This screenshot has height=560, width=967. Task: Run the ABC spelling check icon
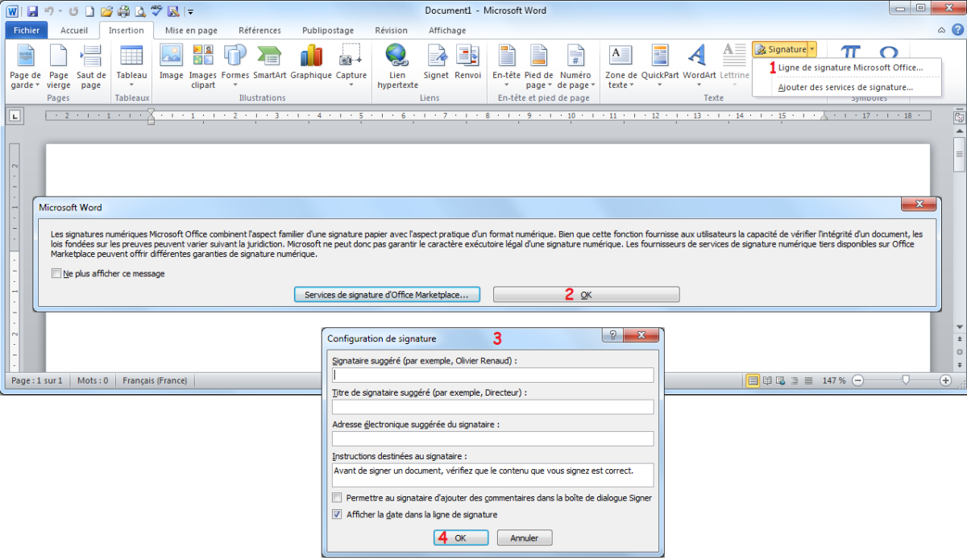156,11
